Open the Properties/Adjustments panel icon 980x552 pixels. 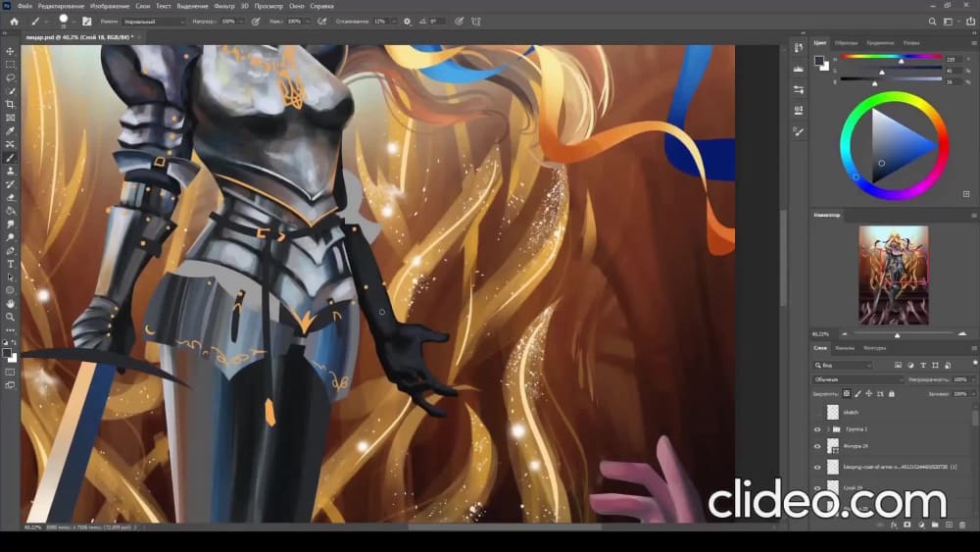(x=798, y=89)
